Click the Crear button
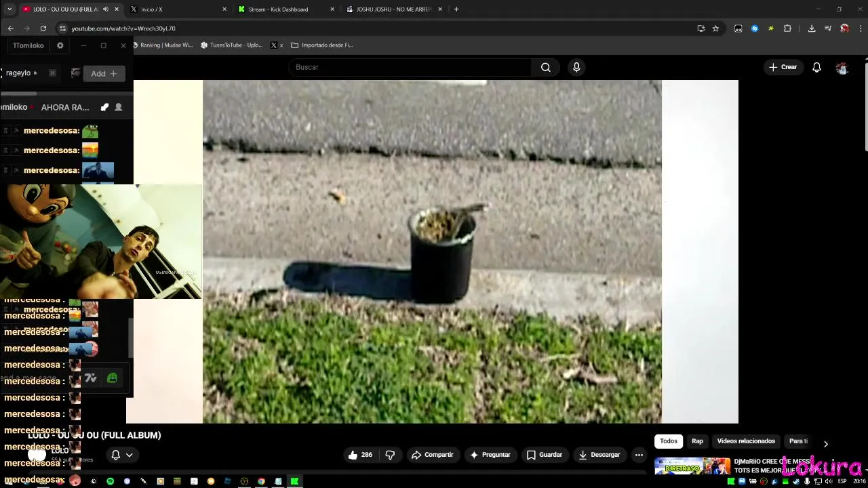The height and width of the screenshot is (488, 868). (783, 67)
